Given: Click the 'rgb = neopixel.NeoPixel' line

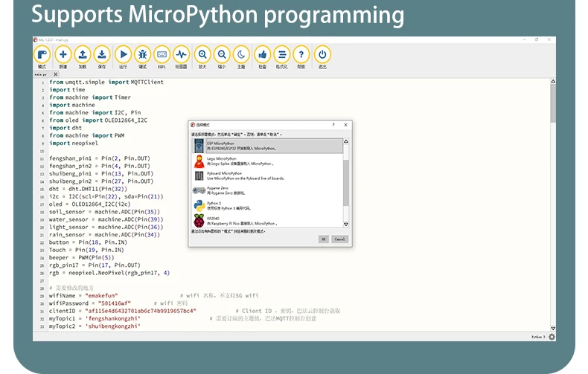Looking at the screenshot, I should (x=109, y=273).
